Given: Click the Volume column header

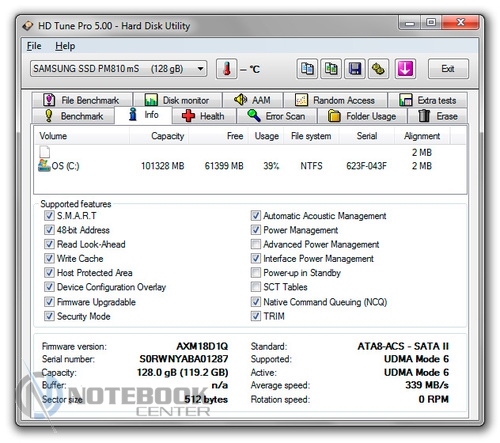Looking at the screenshot, I should pos(82,136).
